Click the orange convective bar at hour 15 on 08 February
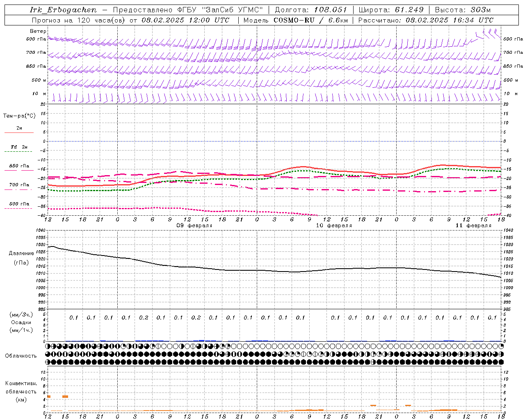Screen dimensions: 525x420 (65, 397)
